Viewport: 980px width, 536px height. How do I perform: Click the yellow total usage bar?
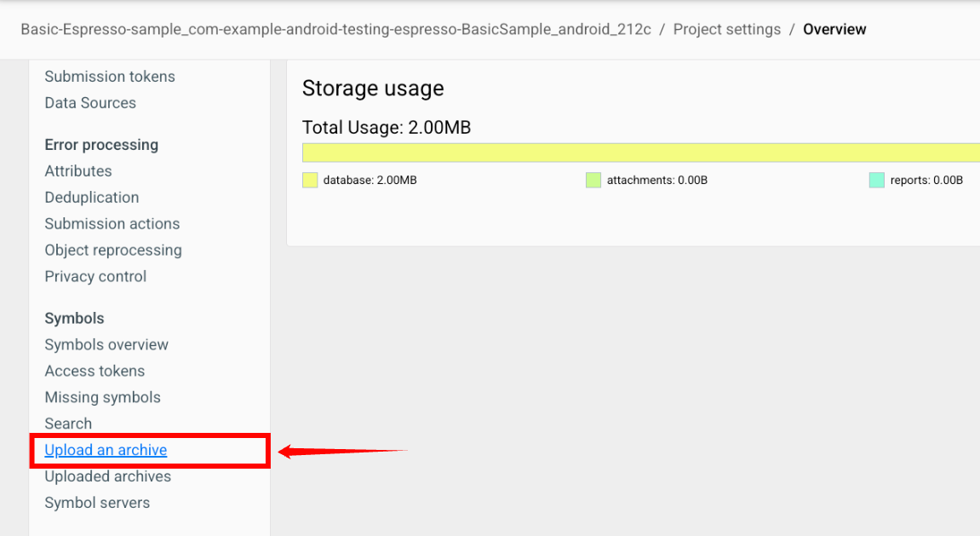[x=641, y=153]
